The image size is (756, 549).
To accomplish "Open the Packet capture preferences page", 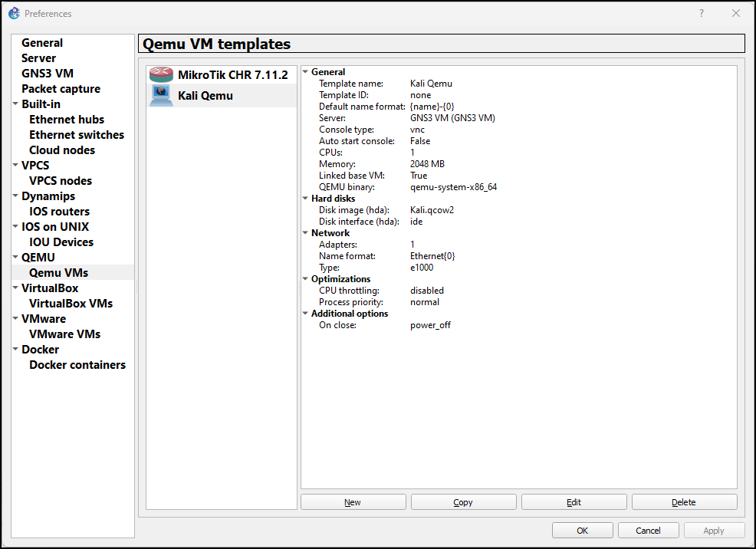I will click(x=61, y=89).
